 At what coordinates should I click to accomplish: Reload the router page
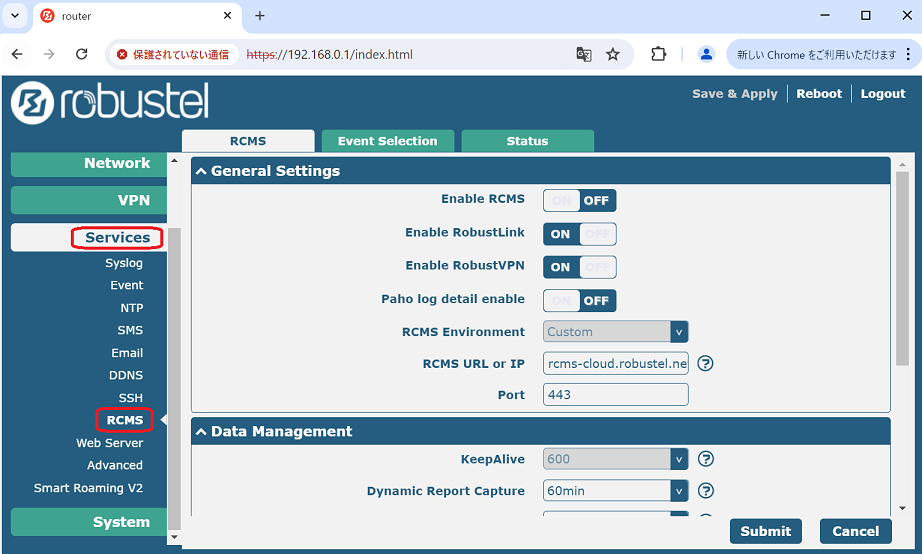82,54
